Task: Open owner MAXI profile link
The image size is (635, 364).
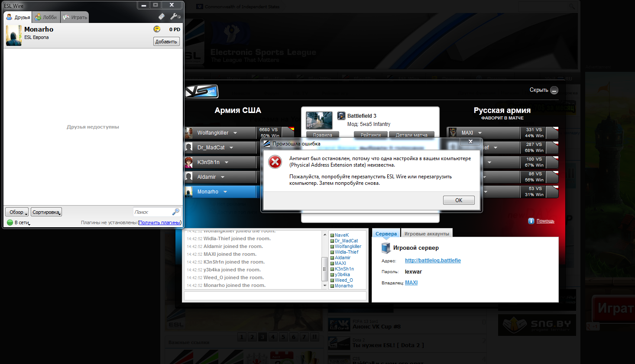Action: point(411,283)
